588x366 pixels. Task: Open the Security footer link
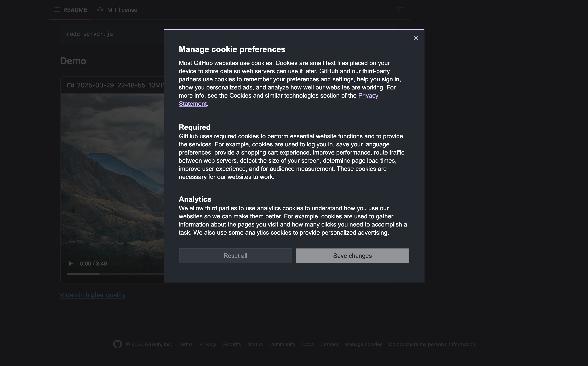pyautogui.click(x=232, y=344)
